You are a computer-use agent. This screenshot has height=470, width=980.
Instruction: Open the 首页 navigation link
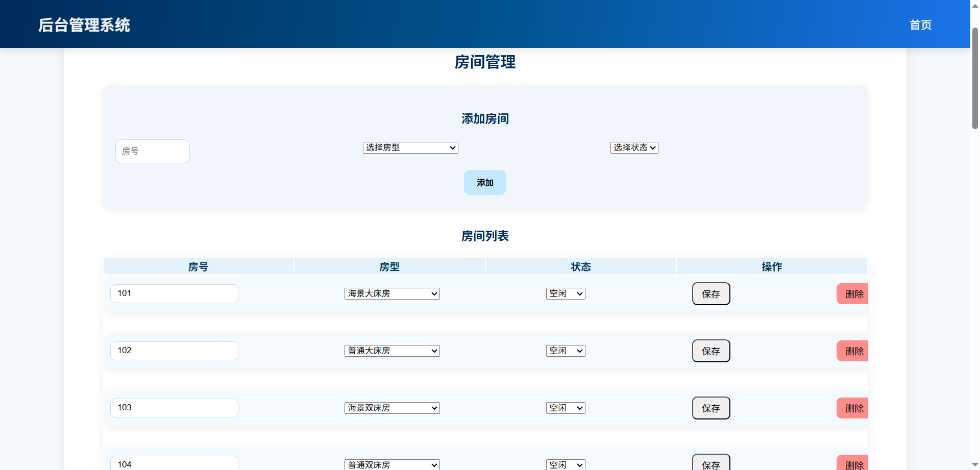920,25
